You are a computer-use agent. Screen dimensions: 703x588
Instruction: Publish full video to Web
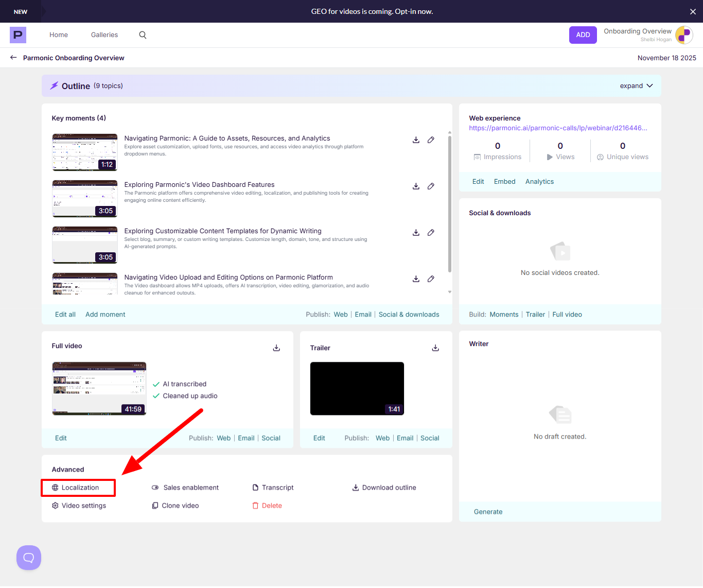click(x=224, y=438)
